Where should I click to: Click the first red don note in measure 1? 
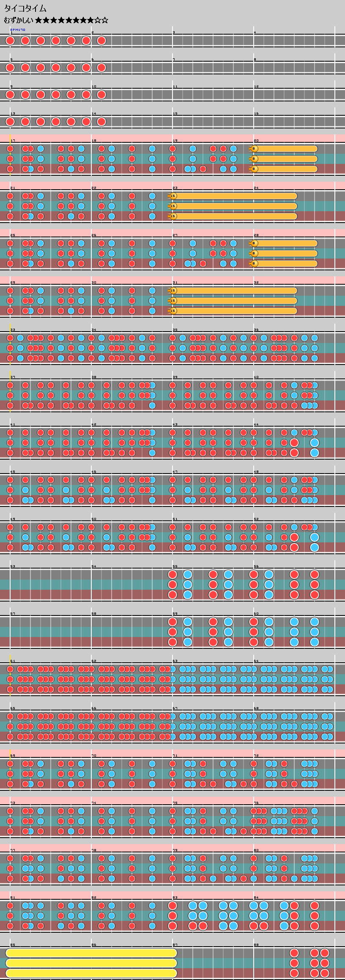pos(10,41)
